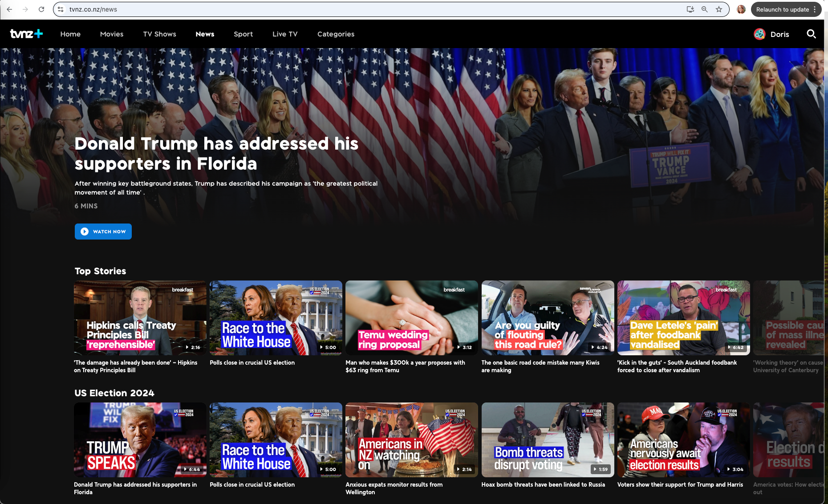
Task: Open the Movies section
Action: [112, 34]
